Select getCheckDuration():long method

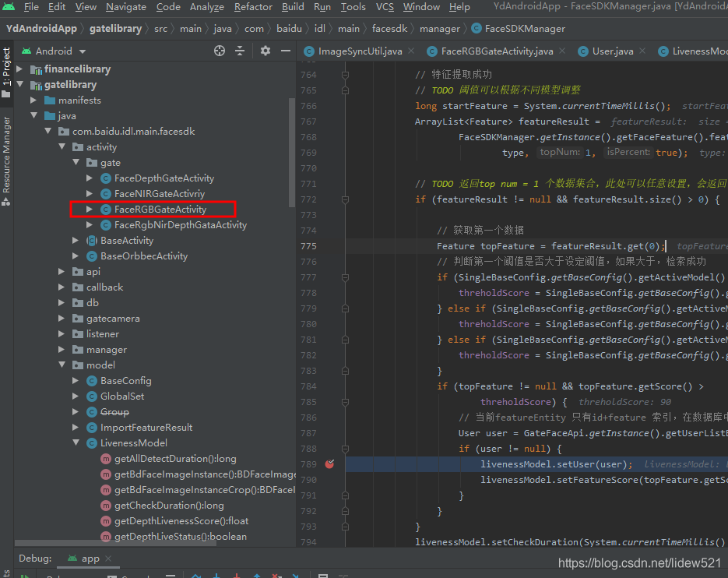pyautogui.click(x=169, y=506)
